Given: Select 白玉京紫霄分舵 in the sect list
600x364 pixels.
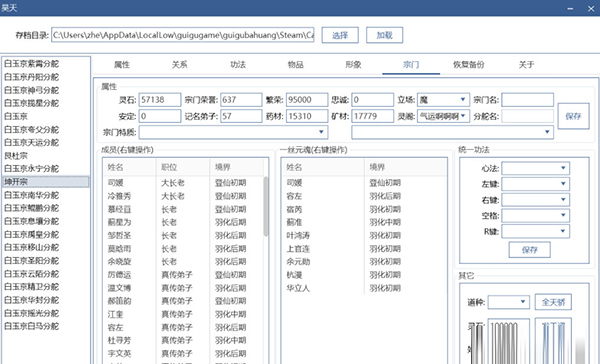Looking at the screenshot, I should pyautogui.click(x=46, y=64).
